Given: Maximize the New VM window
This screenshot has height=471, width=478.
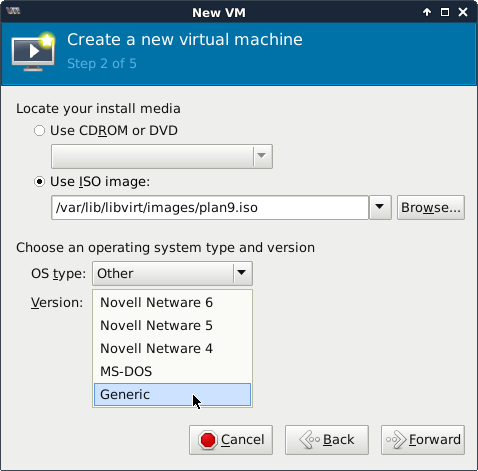Looking at the screenshot, I should click(445, 12).
